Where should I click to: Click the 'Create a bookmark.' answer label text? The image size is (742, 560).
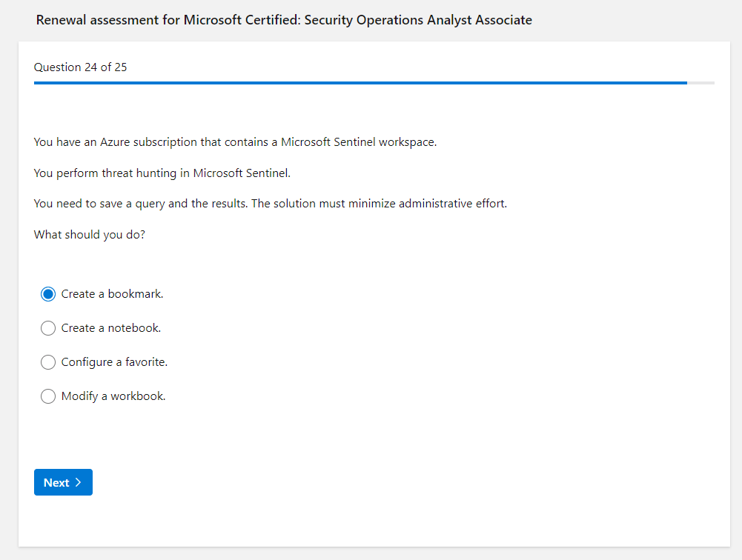(112, 294)
